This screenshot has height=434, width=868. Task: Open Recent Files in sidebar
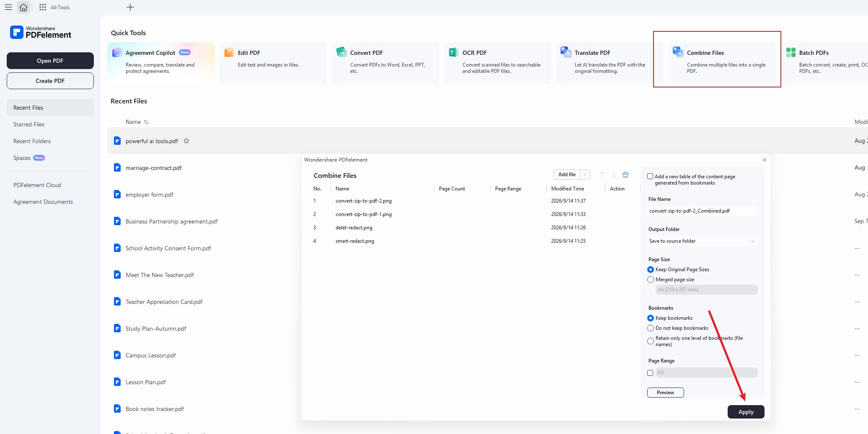click(x=50, y=108)
